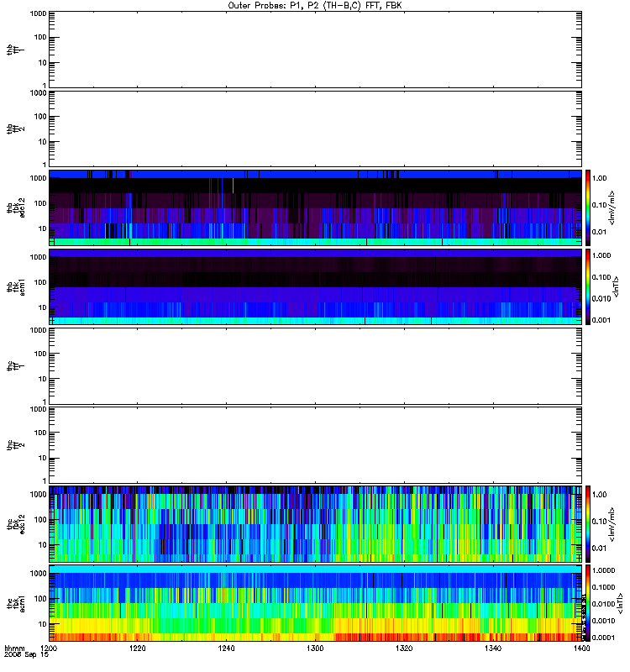
Task: Click the 1220 time axis label
Action: pos(138,648)
